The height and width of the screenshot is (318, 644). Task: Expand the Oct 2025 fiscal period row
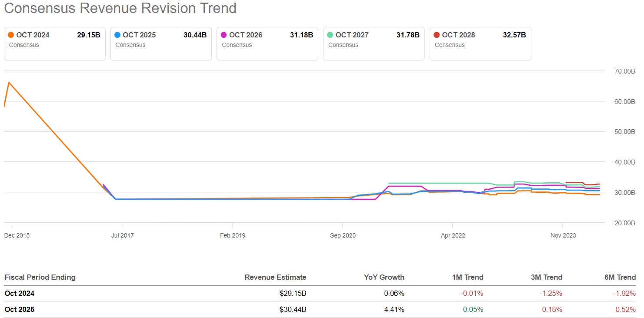point(19,309)
